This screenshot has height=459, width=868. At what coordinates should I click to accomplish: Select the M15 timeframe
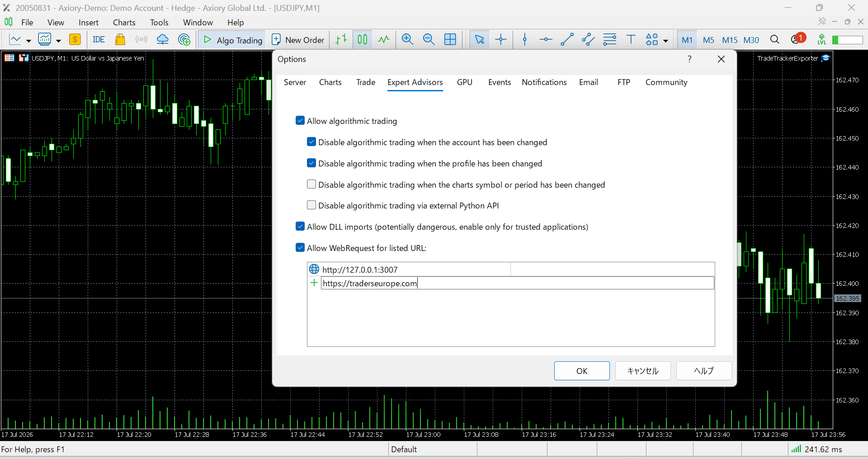click(x=730, y=40)
